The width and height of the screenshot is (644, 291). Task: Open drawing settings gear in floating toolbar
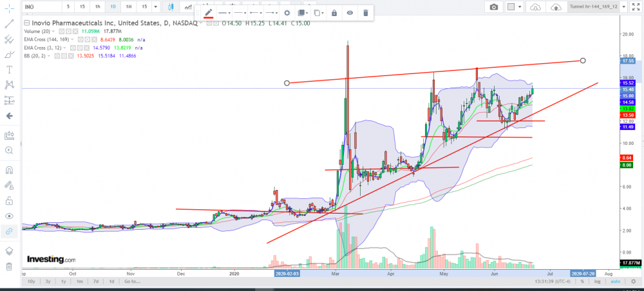click(287, 13)
